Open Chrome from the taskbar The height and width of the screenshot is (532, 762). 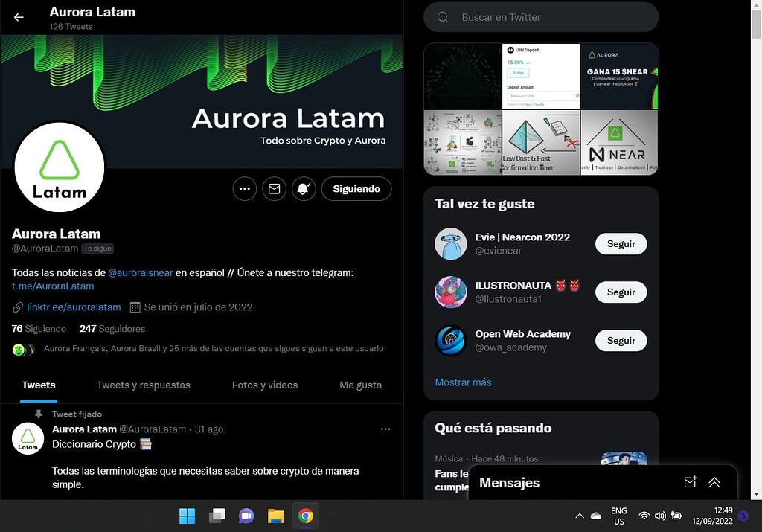point(305,515)
